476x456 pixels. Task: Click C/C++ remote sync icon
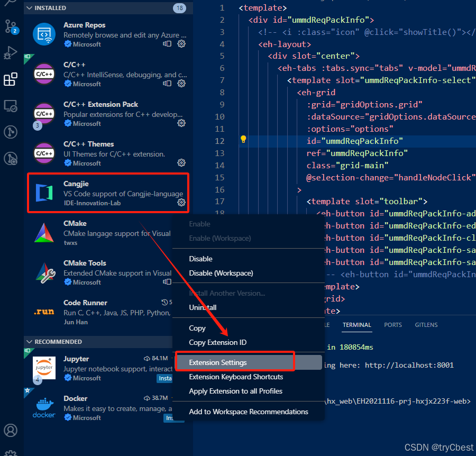click(167, 83)
